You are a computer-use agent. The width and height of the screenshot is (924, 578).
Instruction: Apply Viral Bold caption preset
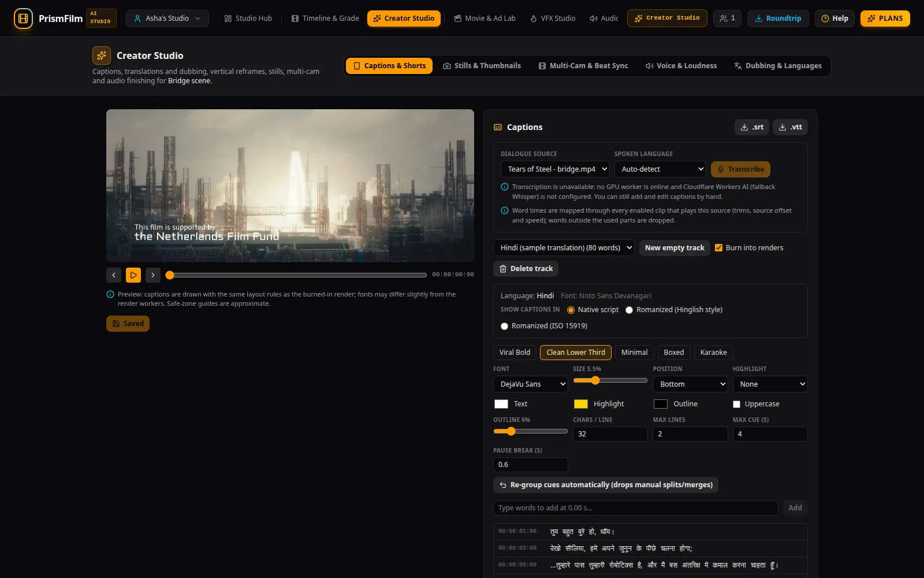pos(515,353)
